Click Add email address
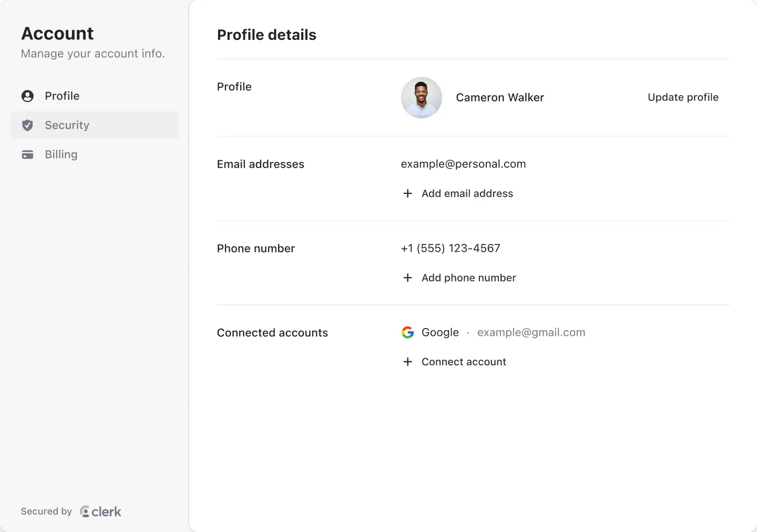Screen dimensions: 757x532 click(x=467, y=193)
